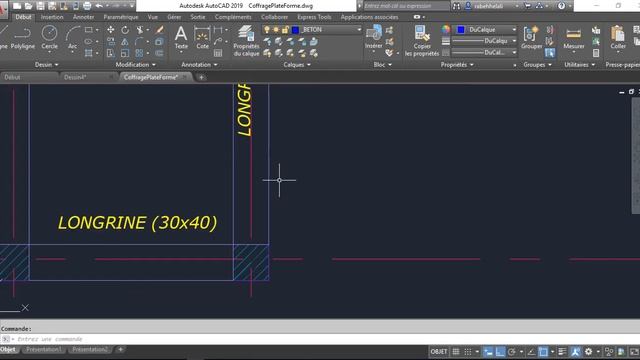
Task: Click the object color wheel icon
Action: 446,29
